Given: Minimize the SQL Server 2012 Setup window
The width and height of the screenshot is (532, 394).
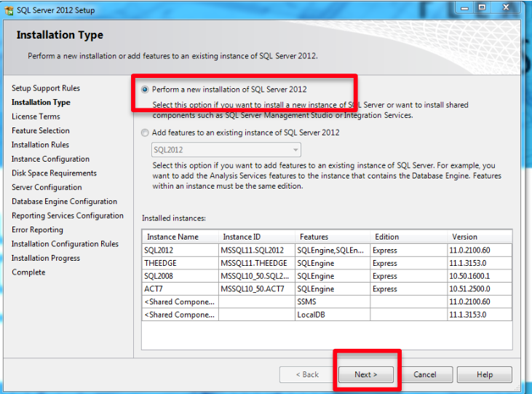Looking at the screenshot, I should tap(463, 8).
